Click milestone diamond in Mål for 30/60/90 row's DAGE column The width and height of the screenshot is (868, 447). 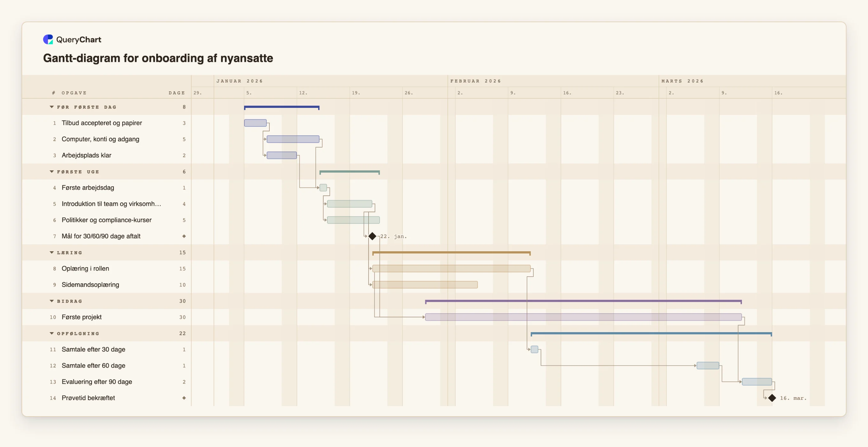184,236
